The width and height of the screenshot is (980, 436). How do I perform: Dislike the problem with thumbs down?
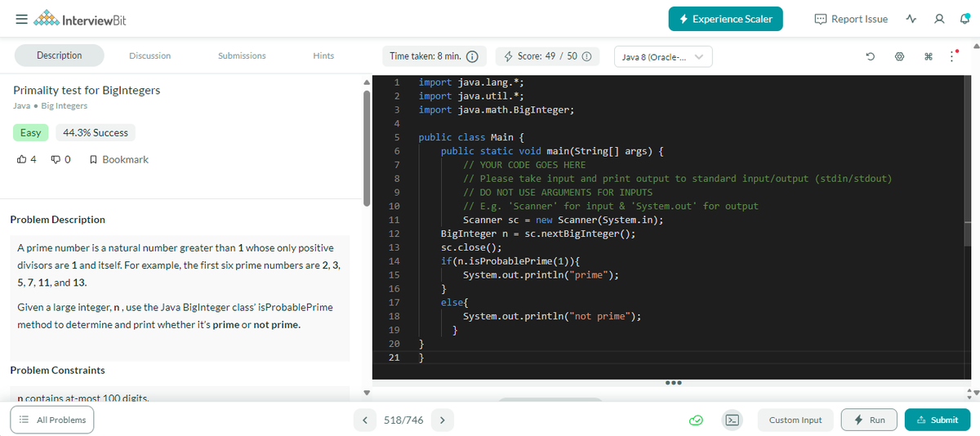coord(57,159)
